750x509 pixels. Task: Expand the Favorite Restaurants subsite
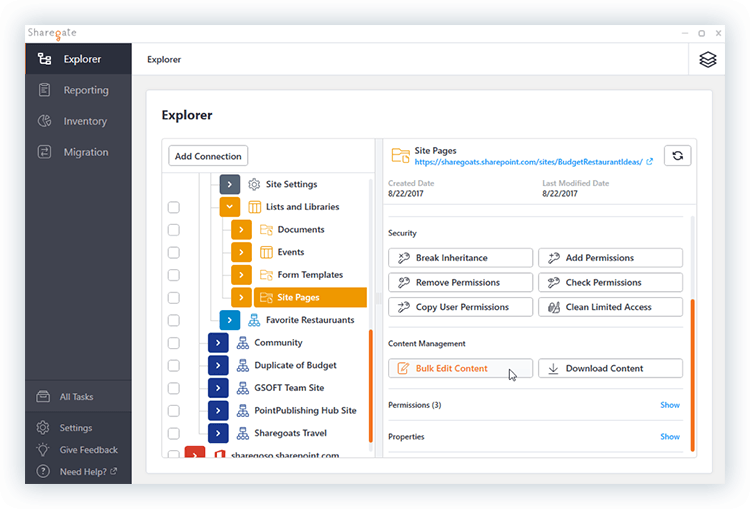coord(230,320)
